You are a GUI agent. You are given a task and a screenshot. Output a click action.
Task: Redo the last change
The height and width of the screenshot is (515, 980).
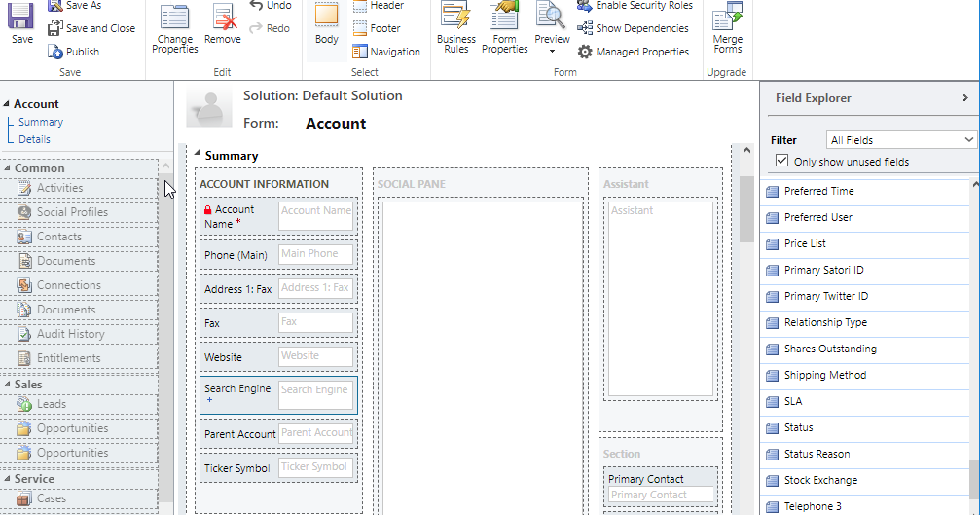coord(270,28)
